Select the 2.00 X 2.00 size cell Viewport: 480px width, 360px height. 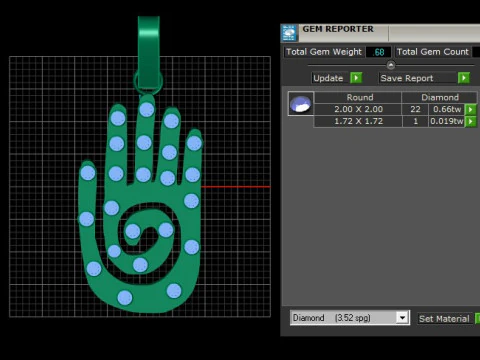[358, 109]
